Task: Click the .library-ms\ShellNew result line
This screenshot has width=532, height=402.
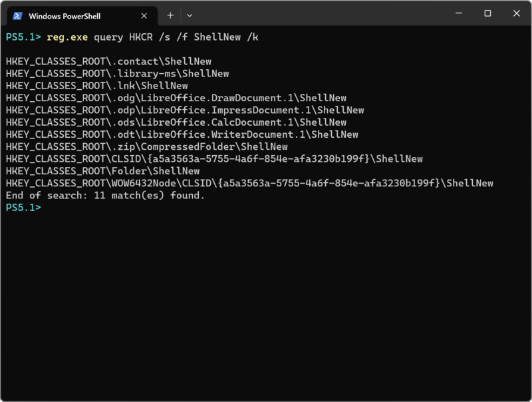Action: (117, 74)
